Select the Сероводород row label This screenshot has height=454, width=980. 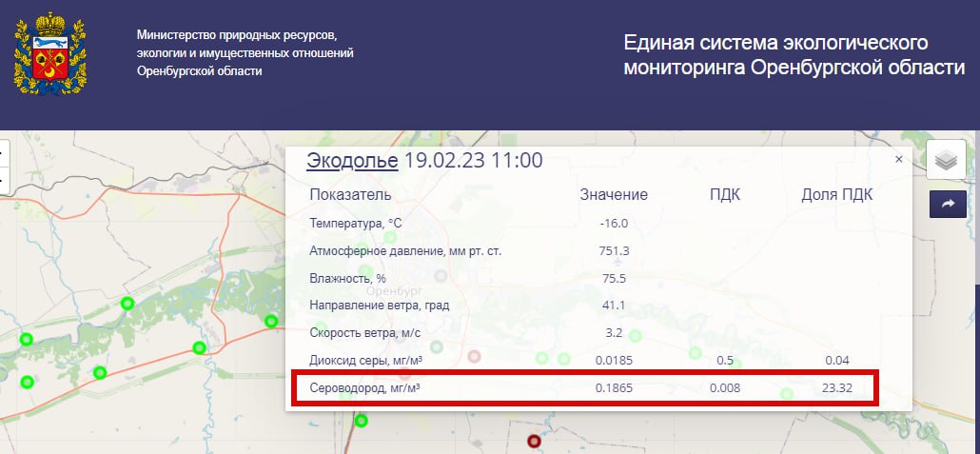pyautogui.click(x=366, y=388)
